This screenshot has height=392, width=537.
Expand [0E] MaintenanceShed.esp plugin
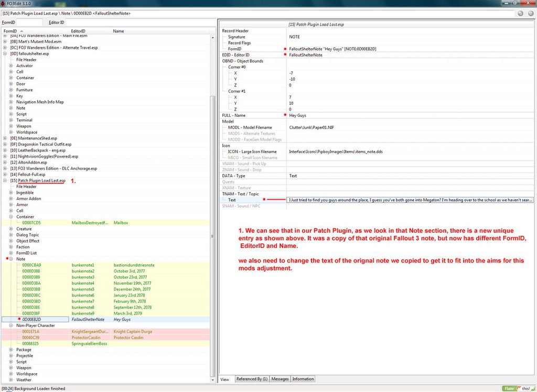point(5,138)
